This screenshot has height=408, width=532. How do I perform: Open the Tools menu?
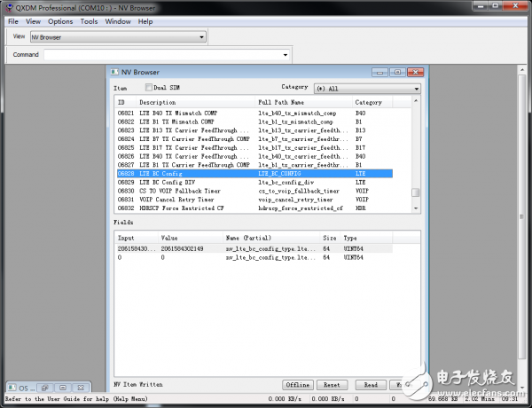coord(89,20)
